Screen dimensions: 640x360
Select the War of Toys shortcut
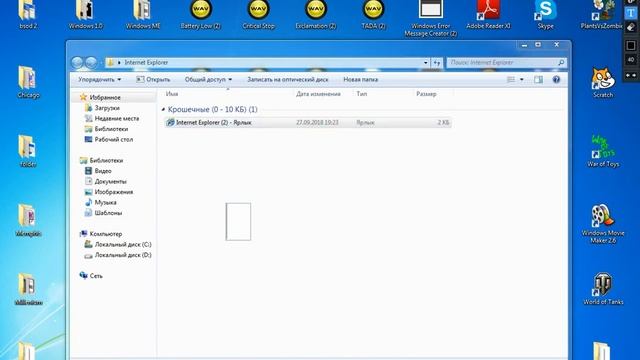click(x=603, y=151)
